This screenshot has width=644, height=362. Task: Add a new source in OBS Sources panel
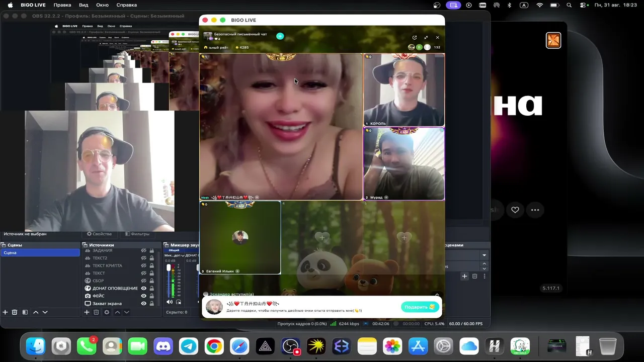pos(87,312)
